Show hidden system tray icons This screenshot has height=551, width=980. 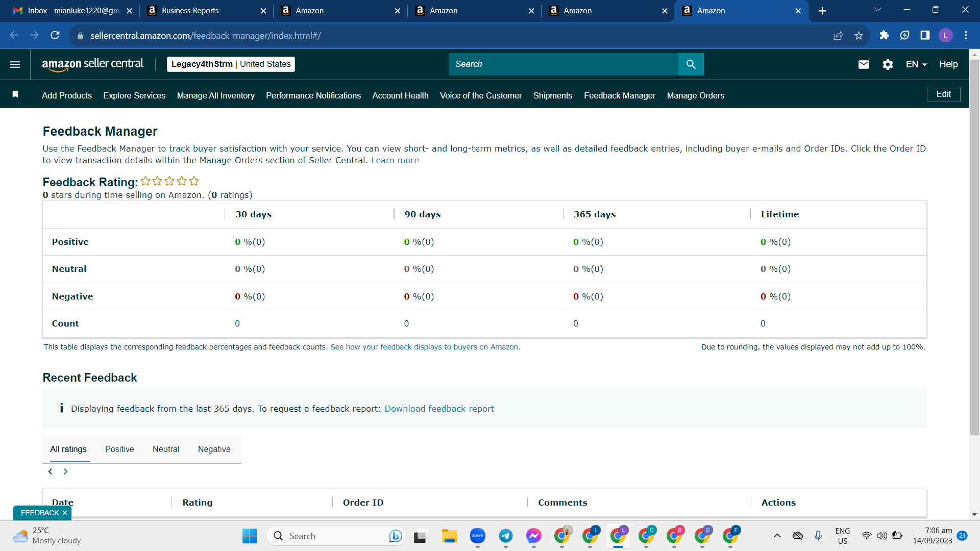coord(777,536)
